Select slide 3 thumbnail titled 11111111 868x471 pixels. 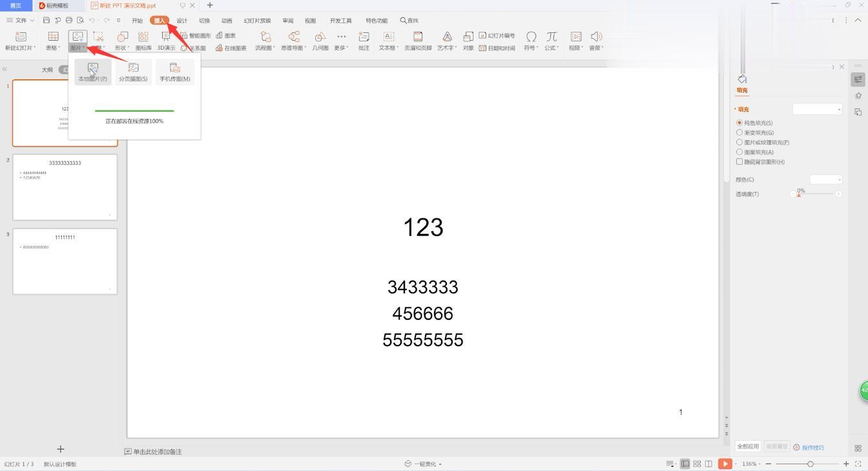point(65,262)
